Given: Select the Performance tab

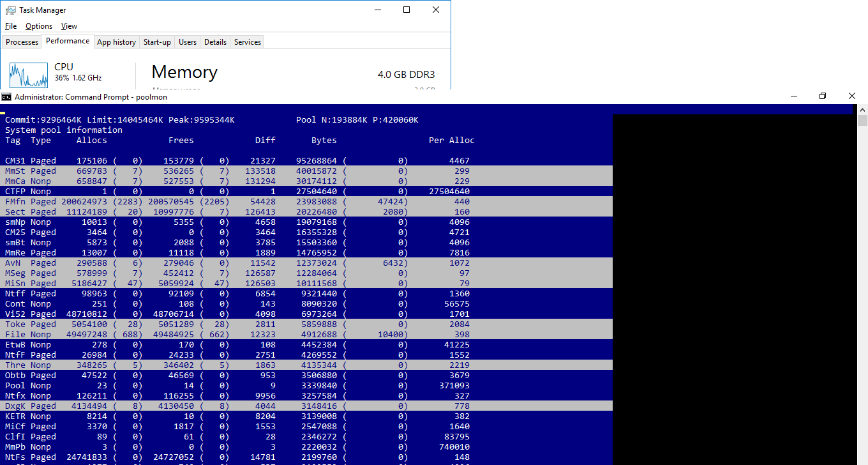Looking at the screenshot, I should pos(68,41).
